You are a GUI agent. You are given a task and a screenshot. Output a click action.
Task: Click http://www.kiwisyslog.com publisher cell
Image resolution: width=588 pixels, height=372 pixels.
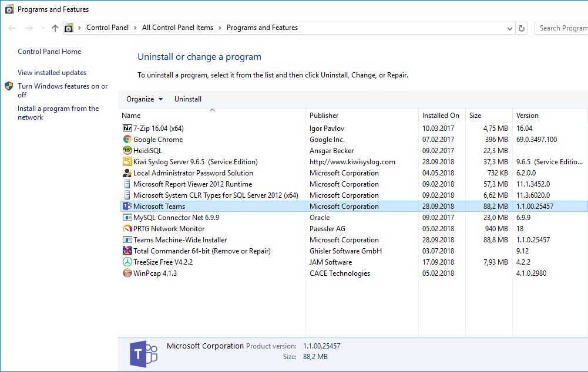click(x=352, y=162)
